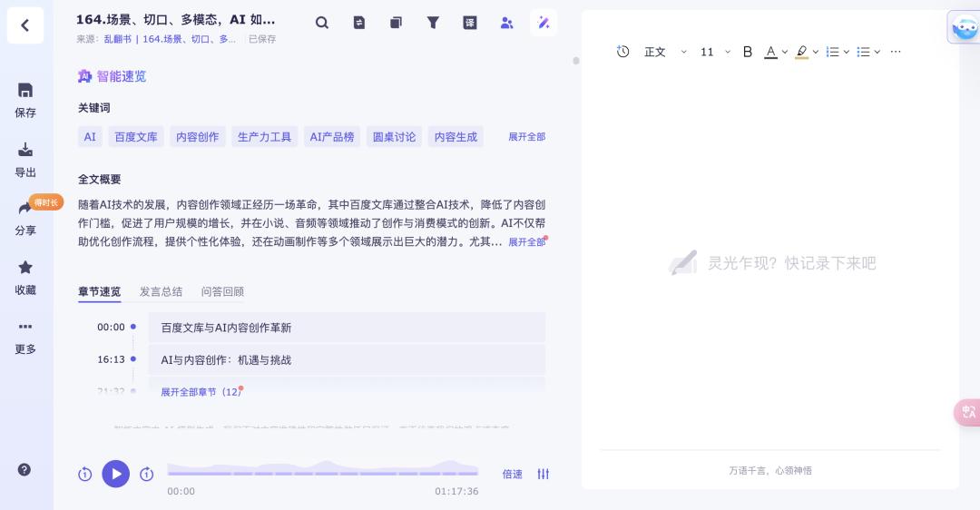Click 展开全部 next to keywords
The height and width of the screenshot is (510, 980).
(526, 137)
